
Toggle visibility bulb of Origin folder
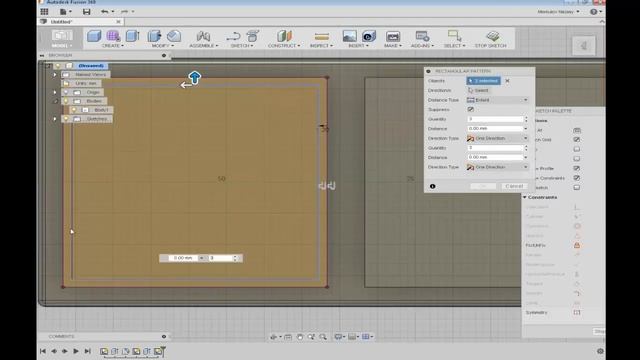(66, 92)
